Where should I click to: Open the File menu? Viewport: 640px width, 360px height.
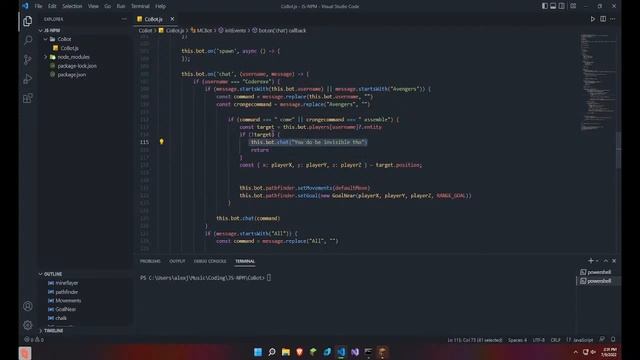(38, 6)
